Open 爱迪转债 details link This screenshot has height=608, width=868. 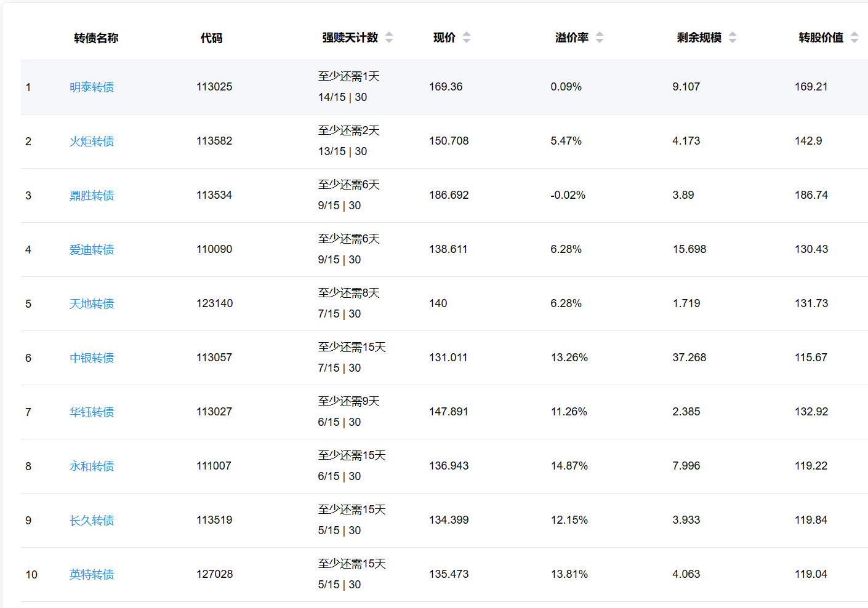click(x=92, y=250)
